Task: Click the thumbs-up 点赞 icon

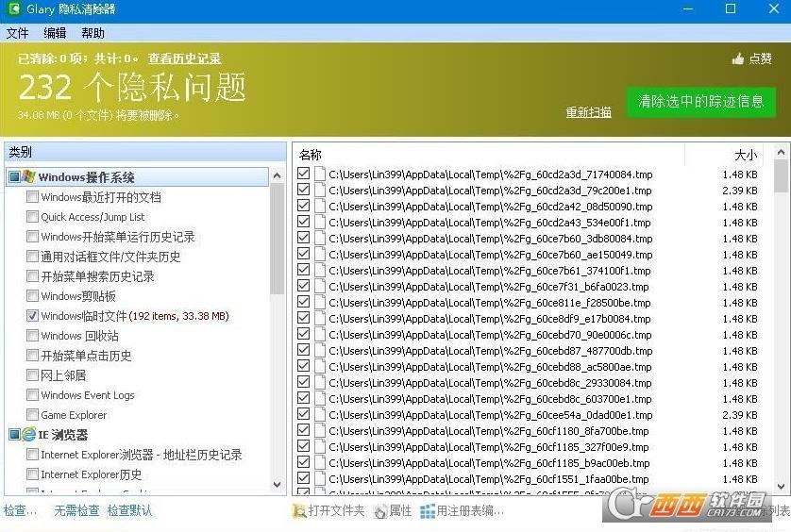Action: [737, 59]
